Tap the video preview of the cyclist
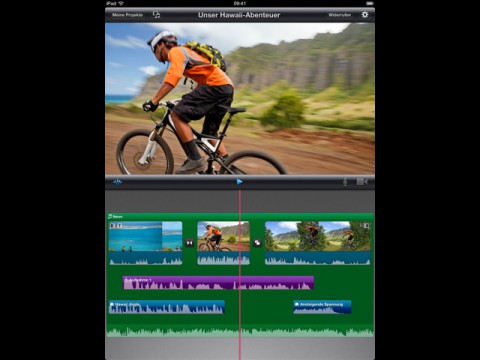 [x=240, y=99]
